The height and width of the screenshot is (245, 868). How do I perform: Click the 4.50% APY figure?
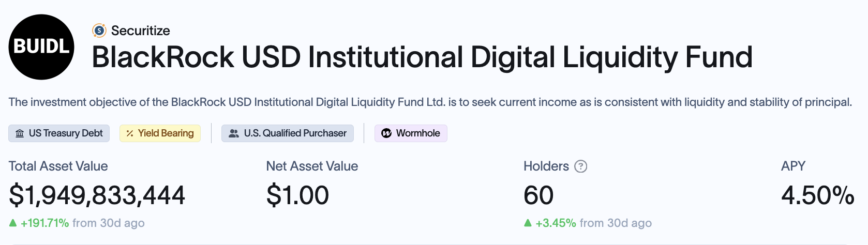click(x=817, y=195)
